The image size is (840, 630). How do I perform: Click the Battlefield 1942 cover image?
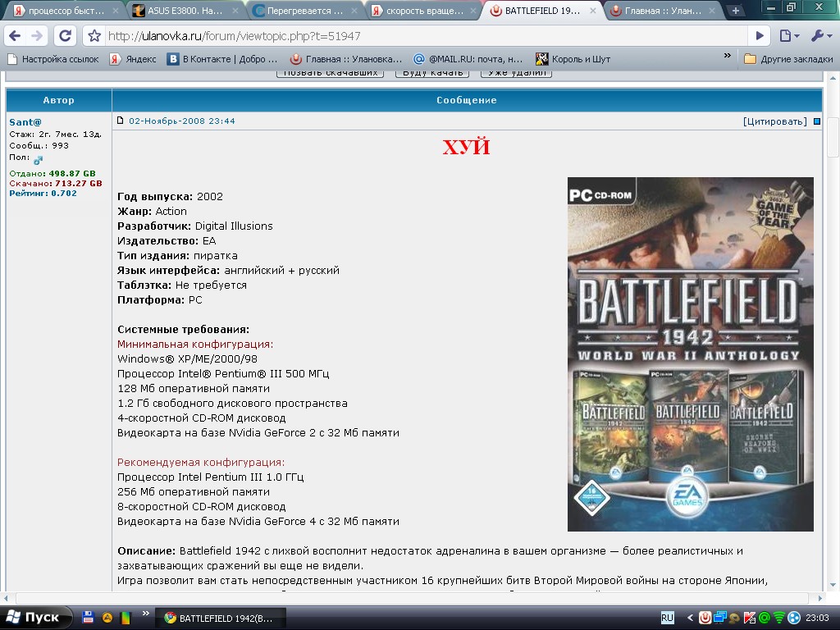coord(691,354)
